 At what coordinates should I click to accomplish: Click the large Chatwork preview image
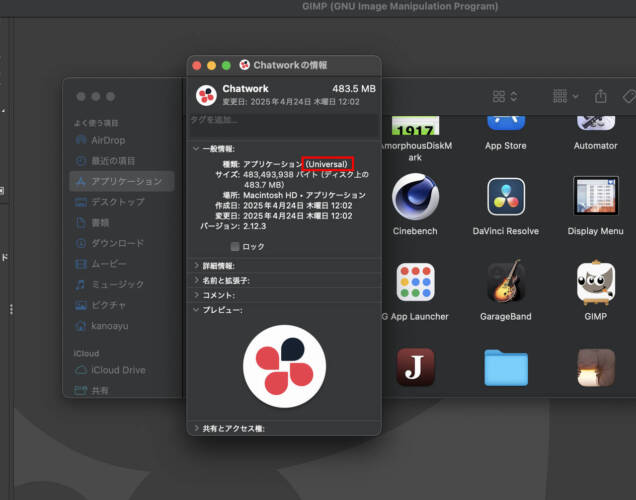284,366
